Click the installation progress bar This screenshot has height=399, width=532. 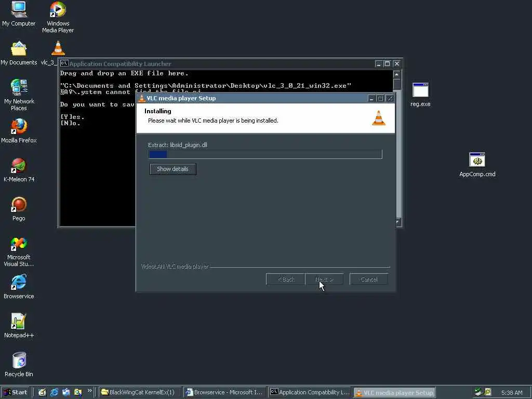[x=265, y=154]
